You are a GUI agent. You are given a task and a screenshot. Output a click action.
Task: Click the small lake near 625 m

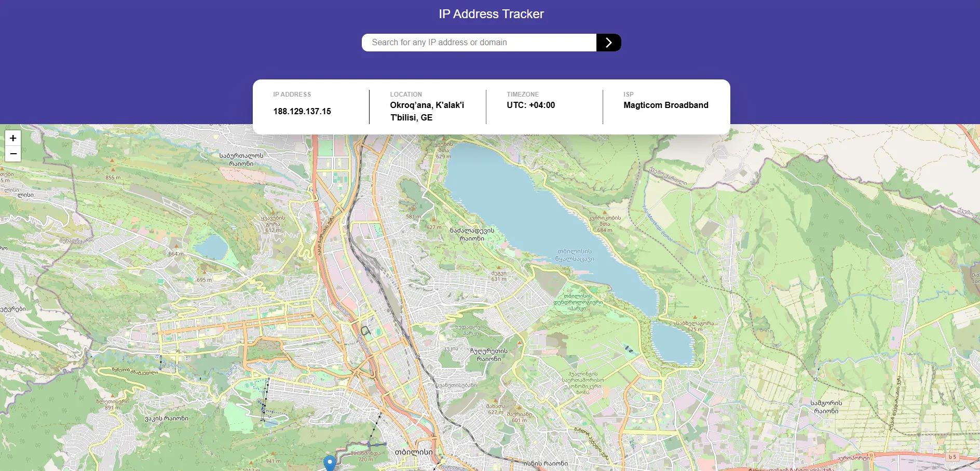coord(672,343)
